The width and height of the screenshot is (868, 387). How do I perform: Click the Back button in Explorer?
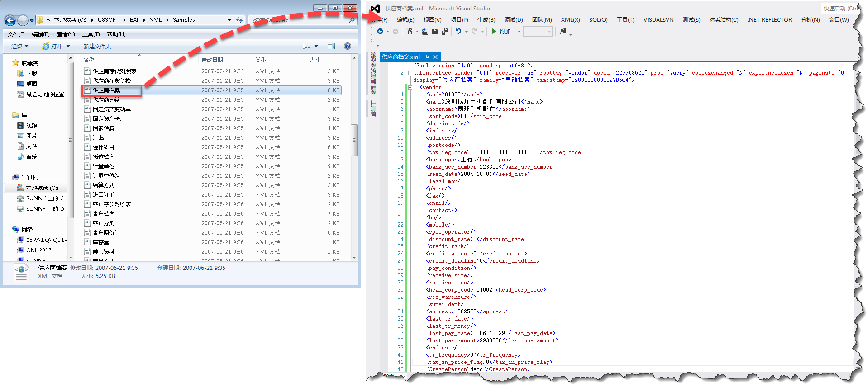tap(10, 20)
